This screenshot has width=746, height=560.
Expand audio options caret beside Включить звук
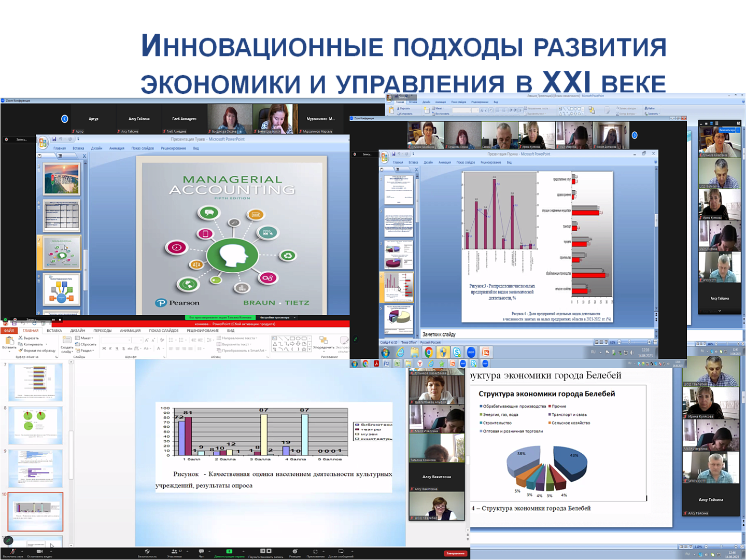pos(22,551)
